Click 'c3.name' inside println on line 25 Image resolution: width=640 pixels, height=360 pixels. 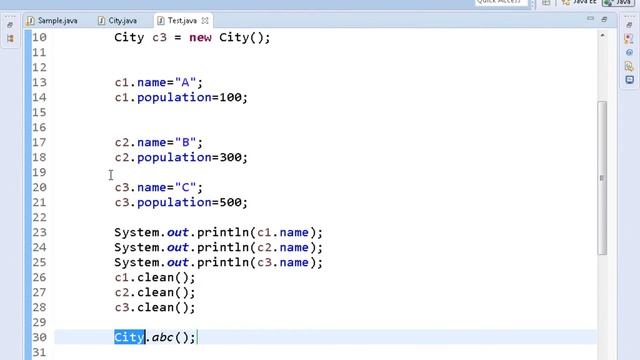click(283, 262)
